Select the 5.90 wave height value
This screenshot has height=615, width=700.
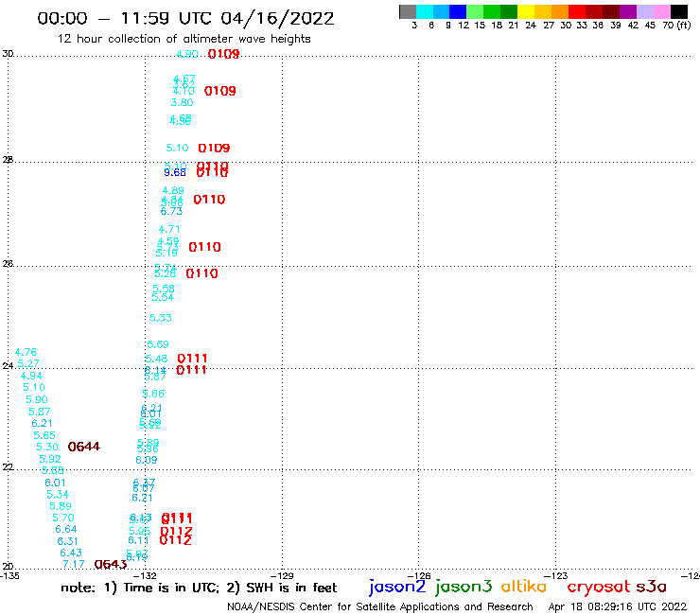37,399
